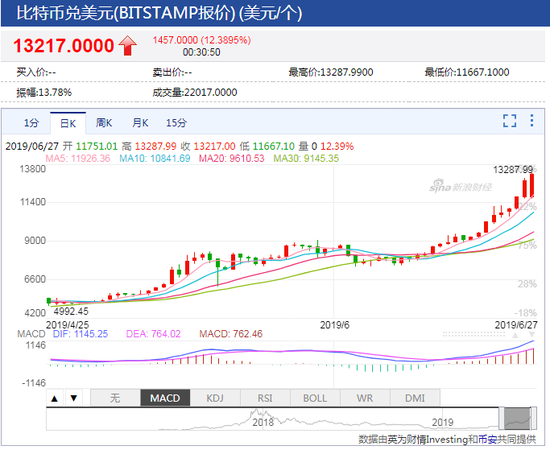This screenshot has width=550, height=450.
Task: Open fullscreen chart view icon
Action: pyautogui.click(x=509, y=121)
